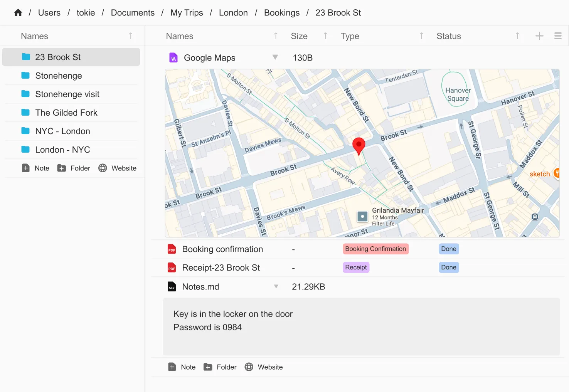Sort the Status column
569x392 pixels.
[x=517, y=36]
